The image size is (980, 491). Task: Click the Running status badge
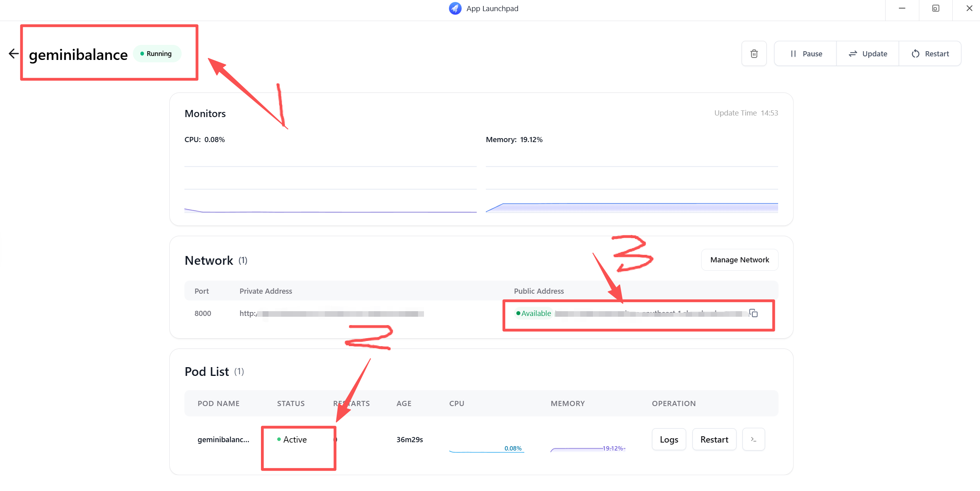(x=156, y=54)
